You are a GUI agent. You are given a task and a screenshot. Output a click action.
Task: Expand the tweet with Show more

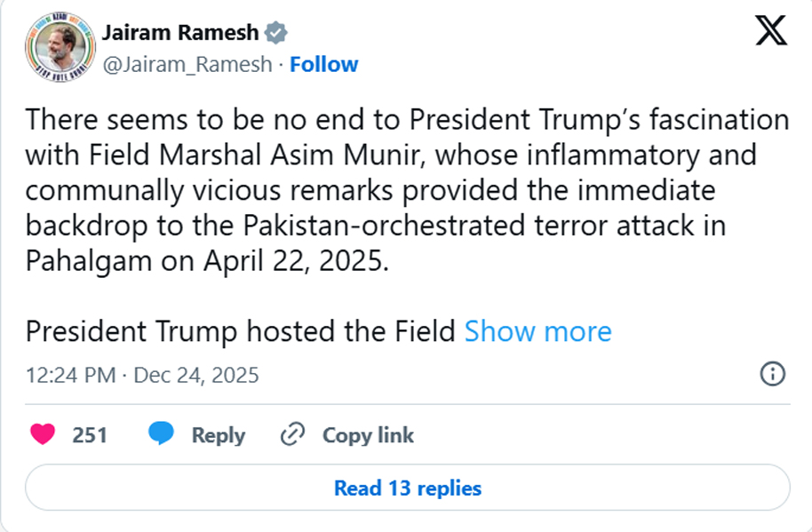pos(537,331)
